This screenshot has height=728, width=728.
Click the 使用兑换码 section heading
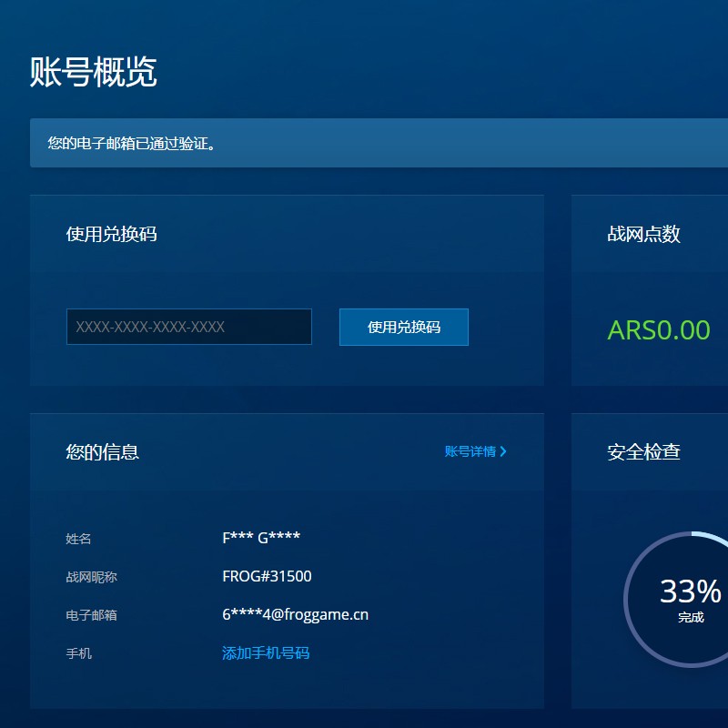(x=111, y=234)
